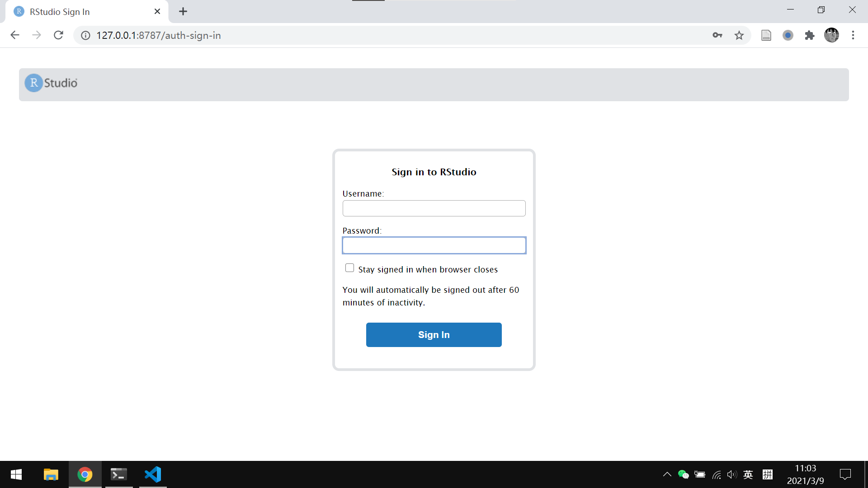Click the browser forward arrow
This screenshot has height=488, width=868.
click(x=37, y=35)
